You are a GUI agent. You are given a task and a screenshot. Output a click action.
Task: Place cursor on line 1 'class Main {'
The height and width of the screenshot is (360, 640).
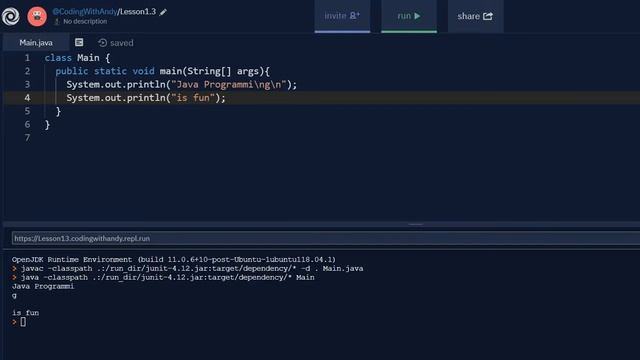click(78, 58)
